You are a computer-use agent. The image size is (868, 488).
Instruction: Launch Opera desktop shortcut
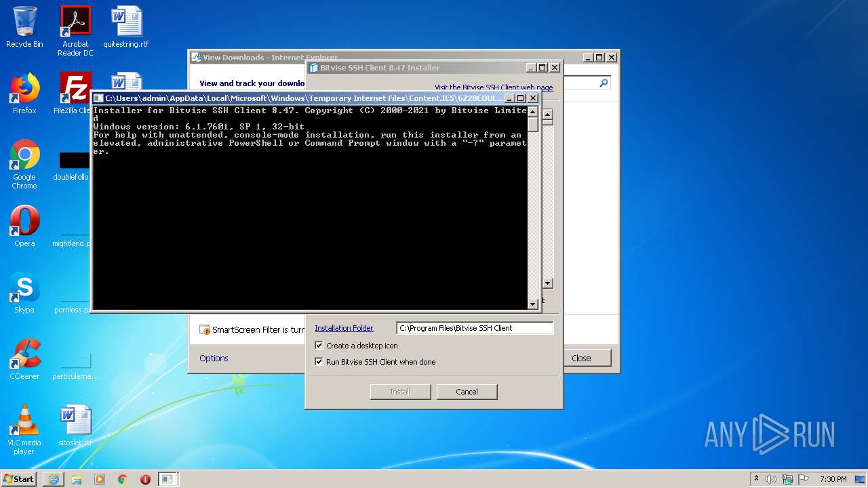[x=24, y=226]
